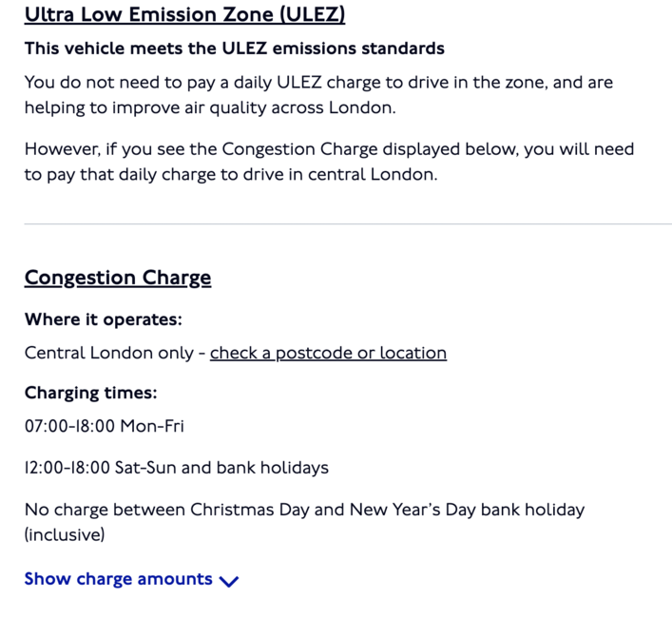Follow the check a postcode or location link

tap(328, 353)
